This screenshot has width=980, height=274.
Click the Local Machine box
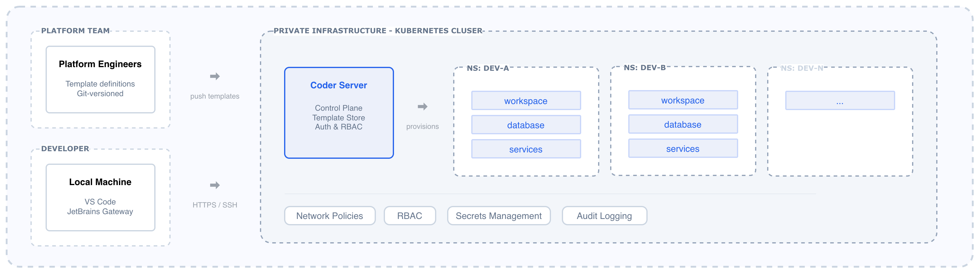[101, 197]
